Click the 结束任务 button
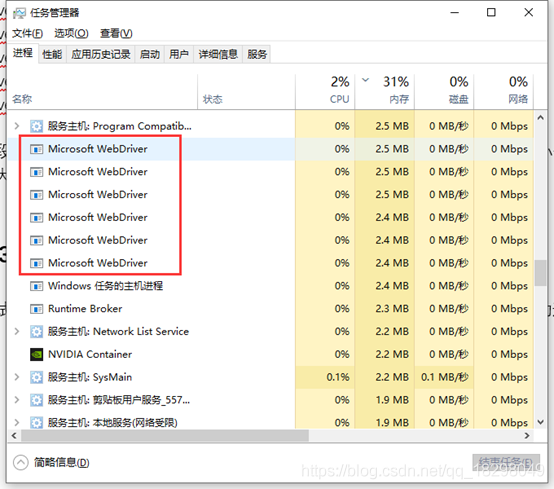The width and height of the screenshot is (554, 489). 506,462
